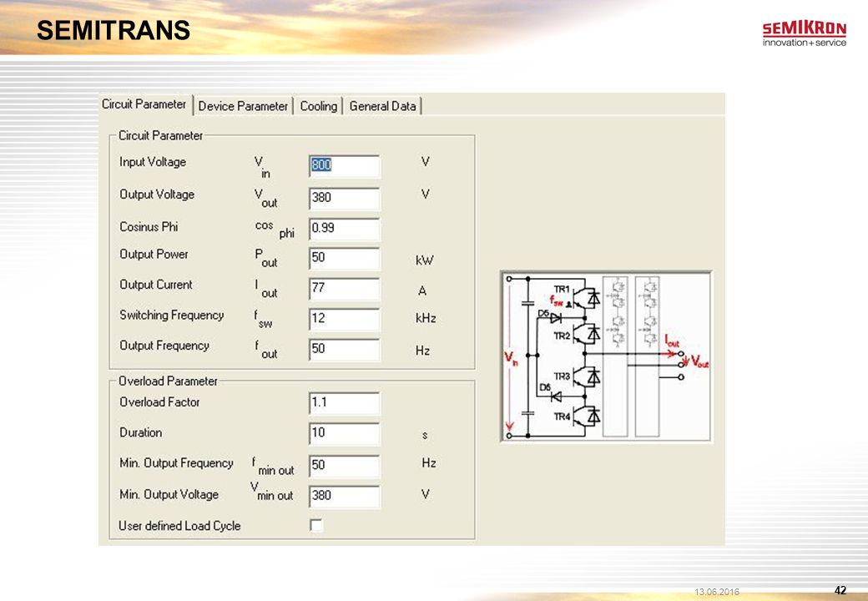Image resolution: width=868 pixels, height=601 pixels.
Task: Click the Min. Output Voltage input field
Action: (x=345, y=497)
